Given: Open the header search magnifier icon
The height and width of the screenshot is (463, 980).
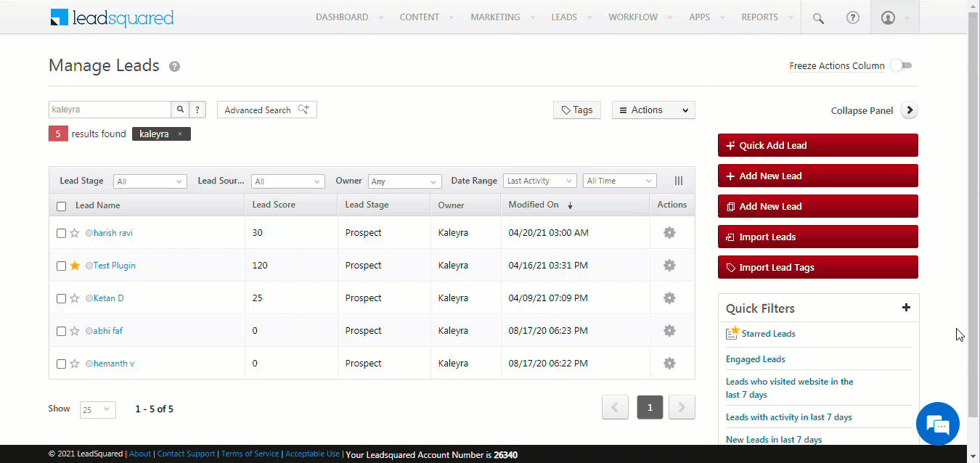Looking at the screenshot, I should click(x=818, y=18).
